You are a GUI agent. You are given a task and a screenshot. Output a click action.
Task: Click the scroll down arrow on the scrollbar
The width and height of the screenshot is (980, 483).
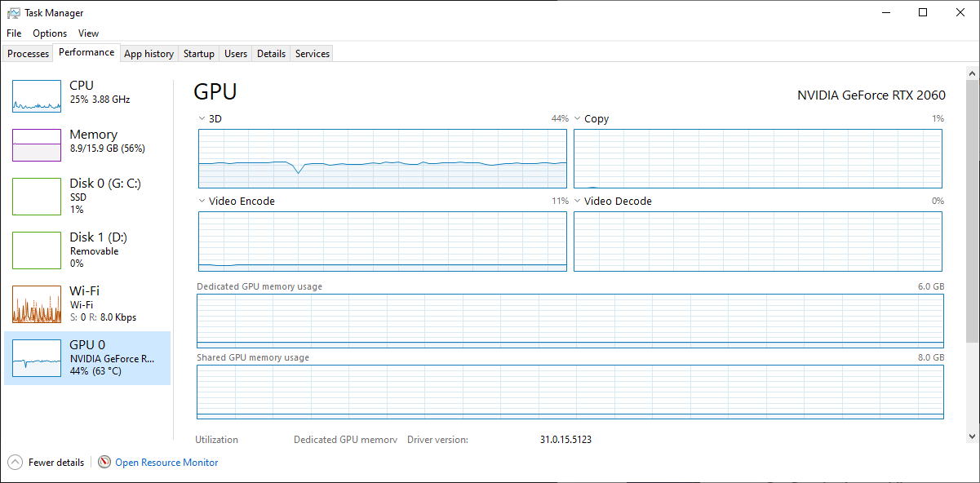click(972, 436)
